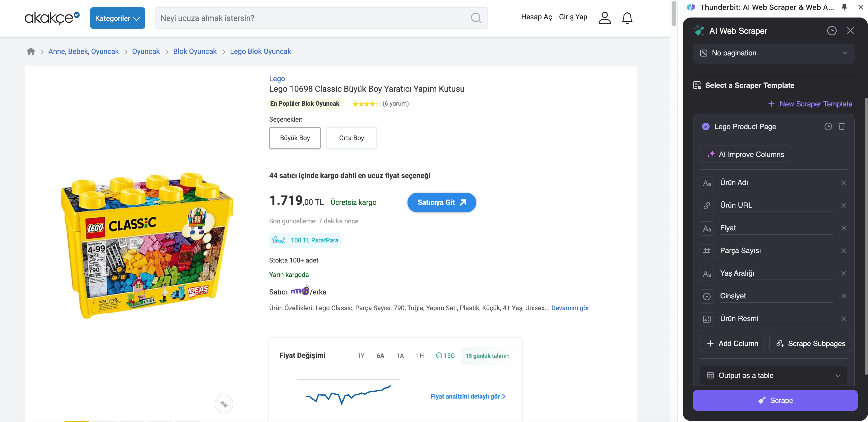This screenshot has height=422, width=868.
Task: Open the Kategoriler dropdown menu
Action: (x=117, y=18)
